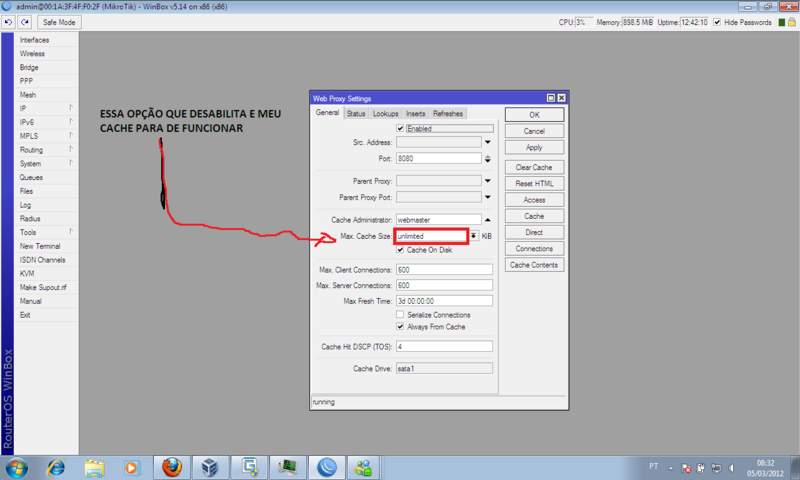Switch to the Inserts tab
The width and height of the screenshot is (800, 480).
(416, 114)
